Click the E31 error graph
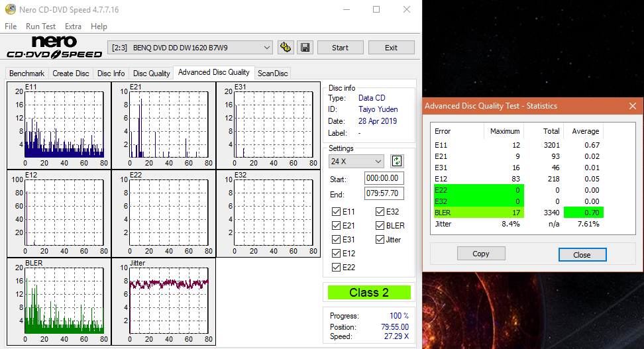Image resolution: width=644 pixels, height=349 pixels. (268, 125)
